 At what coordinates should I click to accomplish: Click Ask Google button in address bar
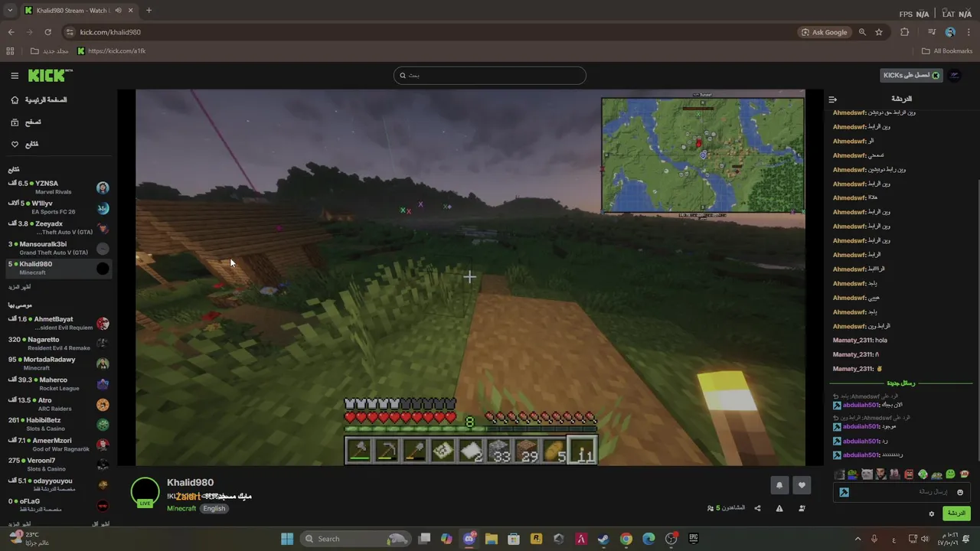[x=825, y=32]
